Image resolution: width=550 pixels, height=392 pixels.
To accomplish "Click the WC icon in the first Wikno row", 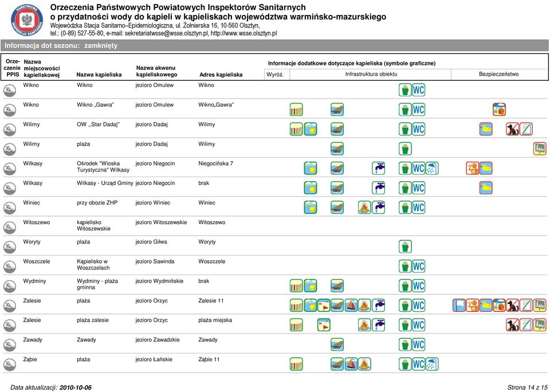I will [418, 90].
